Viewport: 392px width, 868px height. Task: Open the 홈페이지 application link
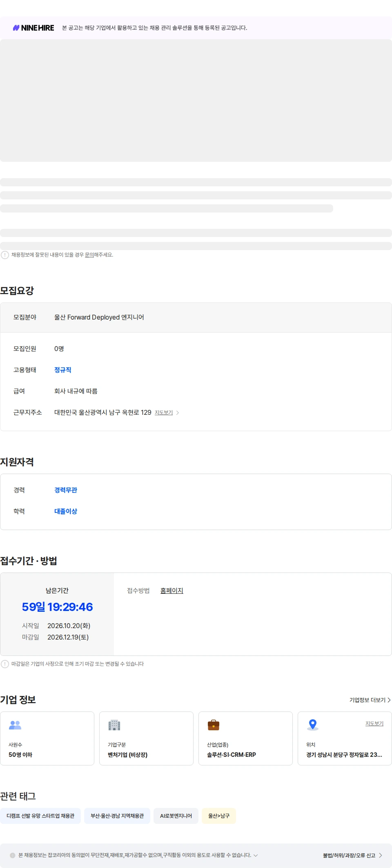[x=172, y=591]
